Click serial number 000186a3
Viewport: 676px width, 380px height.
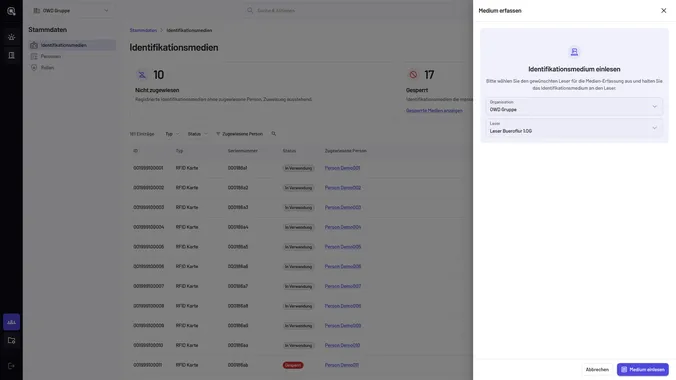[238, 207]
